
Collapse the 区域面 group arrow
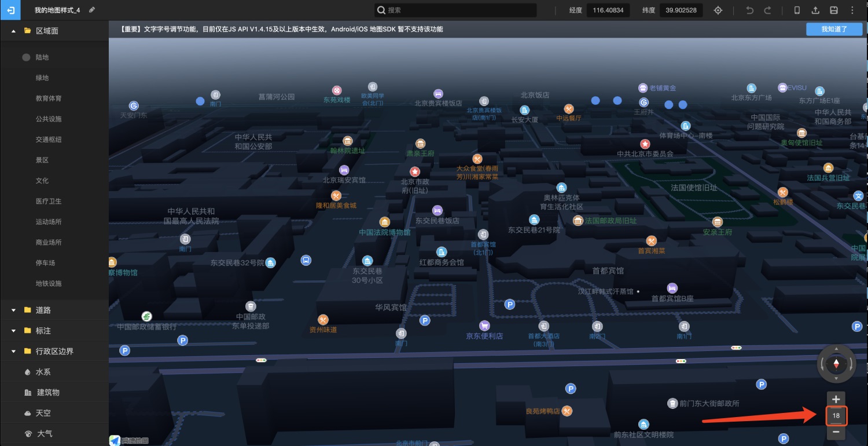tap(13, 31)
